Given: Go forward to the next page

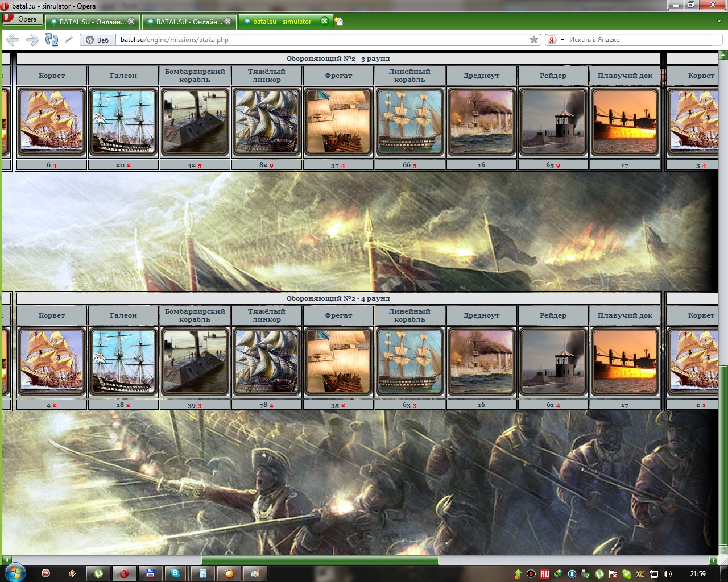Looking at the screenshot, I should click(32, 40).
